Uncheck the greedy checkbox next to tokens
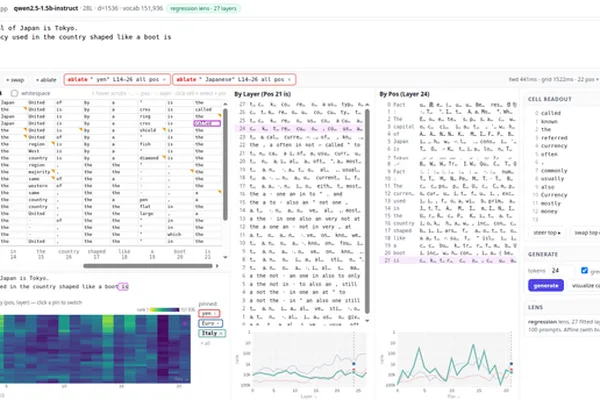The width and height of the screenshot is (600, 400). click(584, 271)
